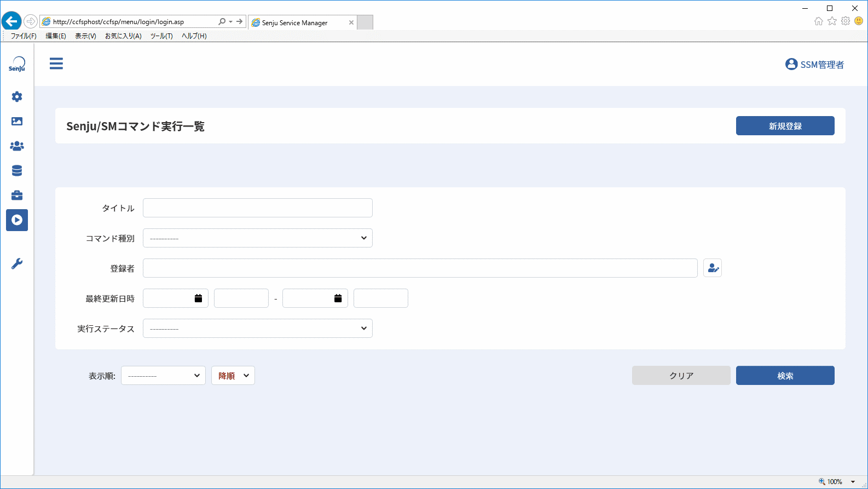Open the browser tools gear icon
The height and width of the screenshot is (489, 868).
pos(846,21)
